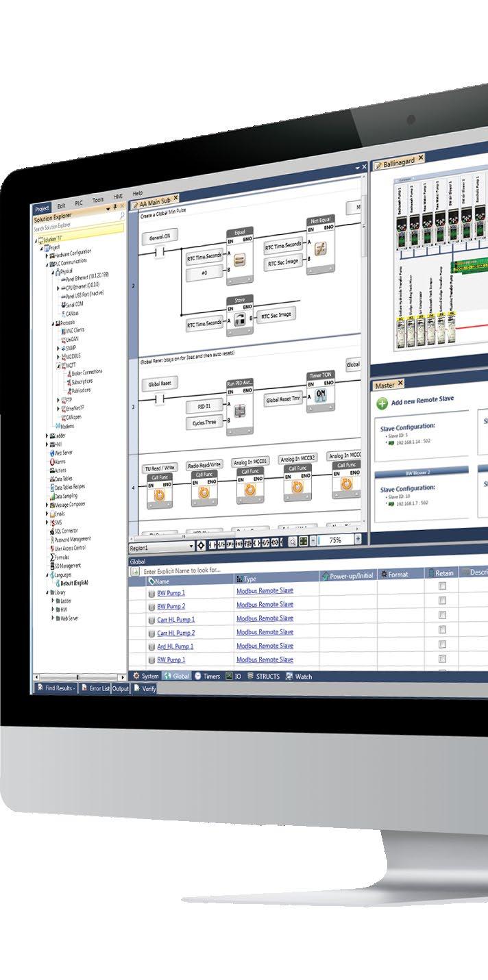Click the Run PID Auto block icon
This screenshot has width=488, height=980.
click(x=239, y=412)
